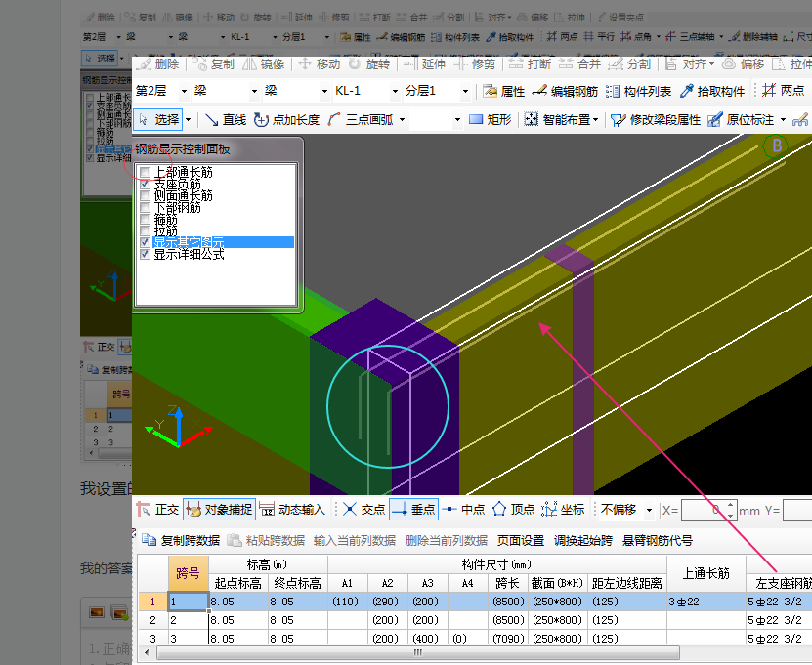Click the 3⌀22 上通长筋 cell in row 1
Screen dimensions: 812x665
click(705, 602)
